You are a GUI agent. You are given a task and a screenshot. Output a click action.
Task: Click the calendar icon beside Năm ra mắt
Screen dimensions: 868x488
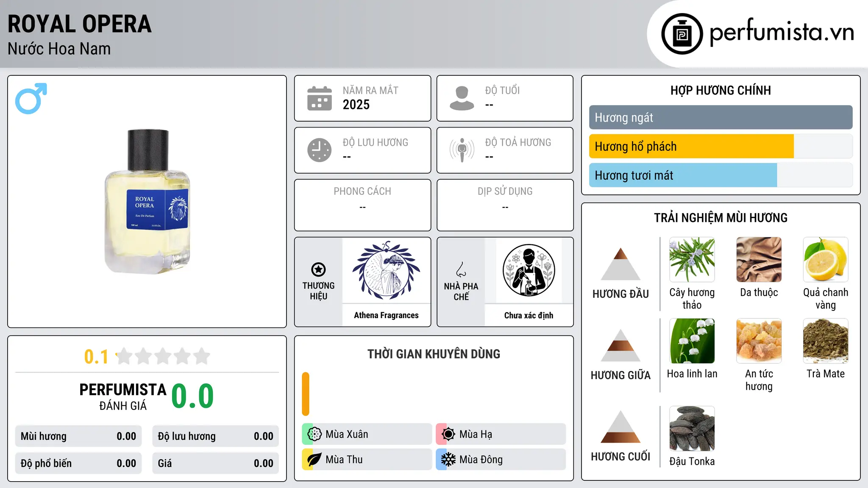[320, 98]
